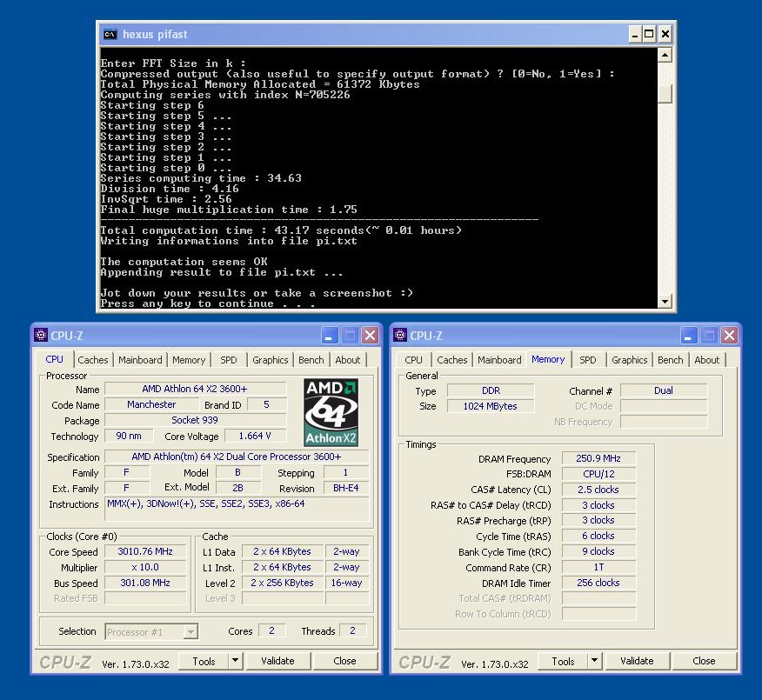The image size is (762, 700).
Task: Close the hexus pifast console window
Action: pos(665,34)
